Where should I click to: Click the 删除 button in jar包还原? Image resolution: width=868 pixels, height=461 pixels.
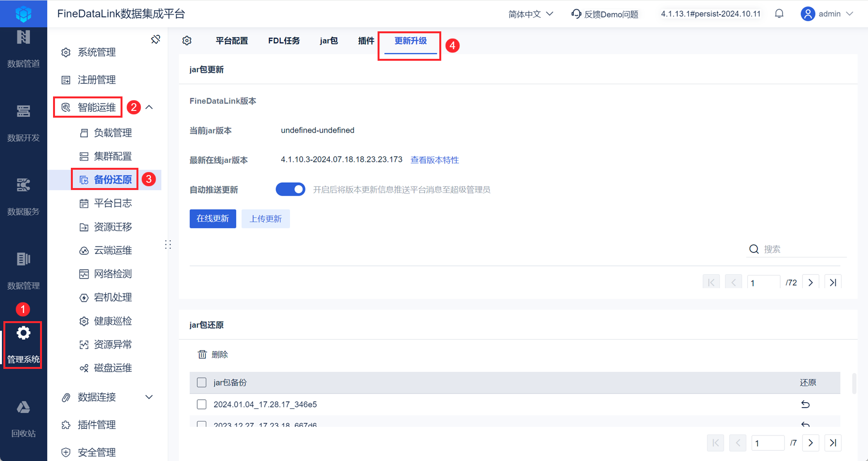click(x=213, y=354)
